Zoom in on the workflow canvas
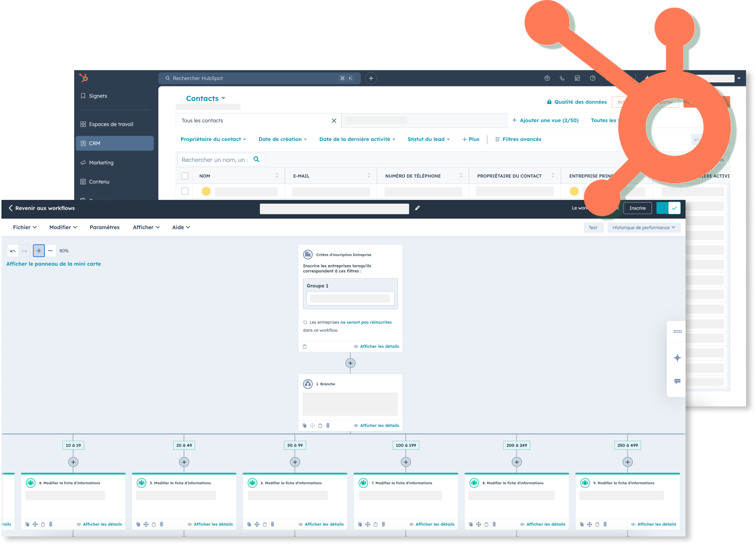The height and width of the screenshot is (545, 756). 39,251
